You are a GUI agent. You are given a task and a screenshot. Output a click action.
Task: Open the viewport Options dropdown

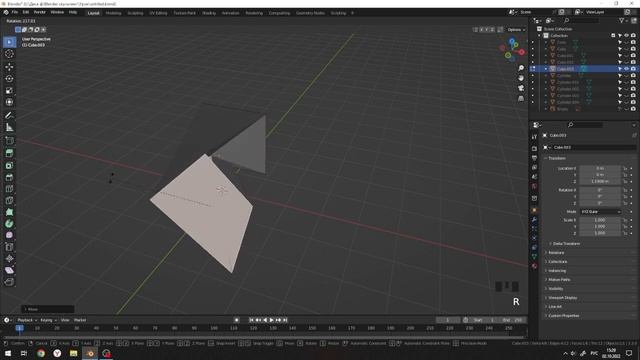(x=516, y=30)
